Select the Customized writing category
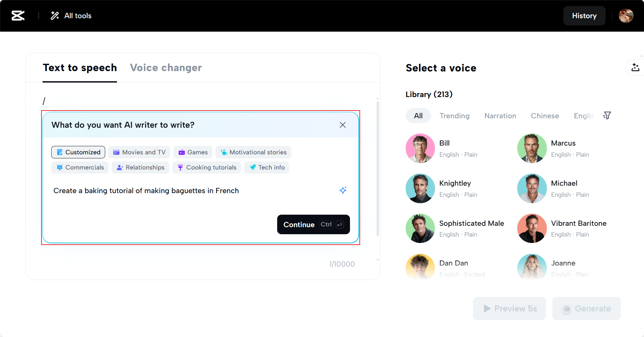Image resolution: width=644 pixels, height=337 pixels. 78,152
